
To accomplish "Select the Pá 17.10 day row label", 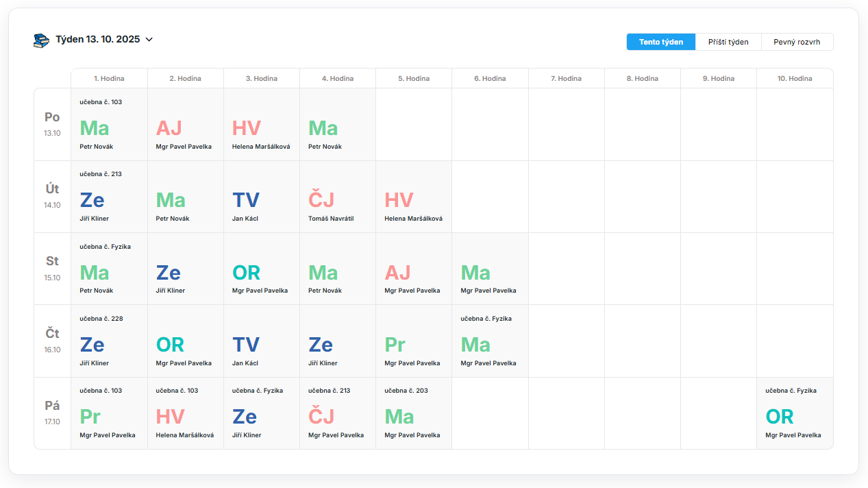I will coord(53,413).
